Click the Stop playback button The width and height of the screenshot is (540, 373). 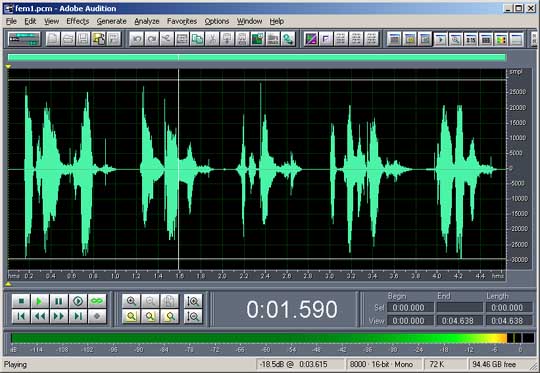point(21,301)
